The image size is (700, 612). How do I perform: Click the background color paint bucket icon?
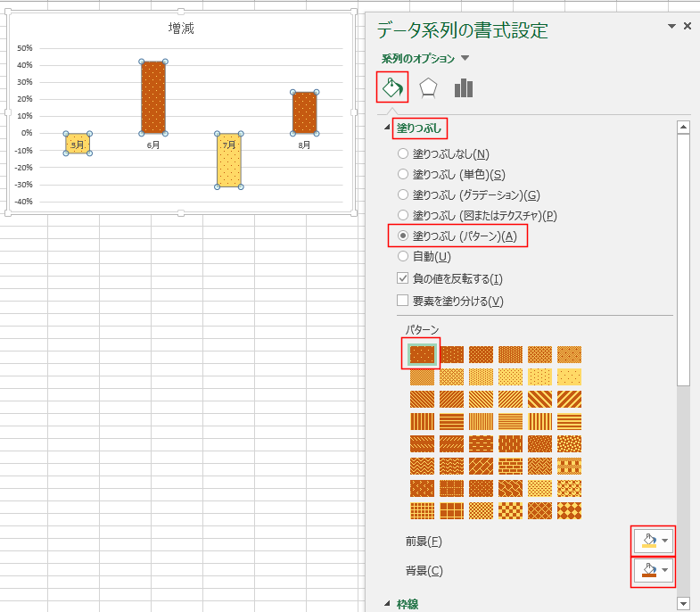[646, 570]
